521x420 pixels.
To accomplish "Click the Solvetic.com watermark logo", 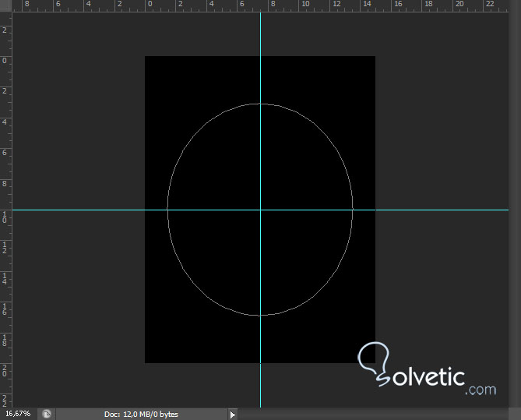I will tap(427, 369).
